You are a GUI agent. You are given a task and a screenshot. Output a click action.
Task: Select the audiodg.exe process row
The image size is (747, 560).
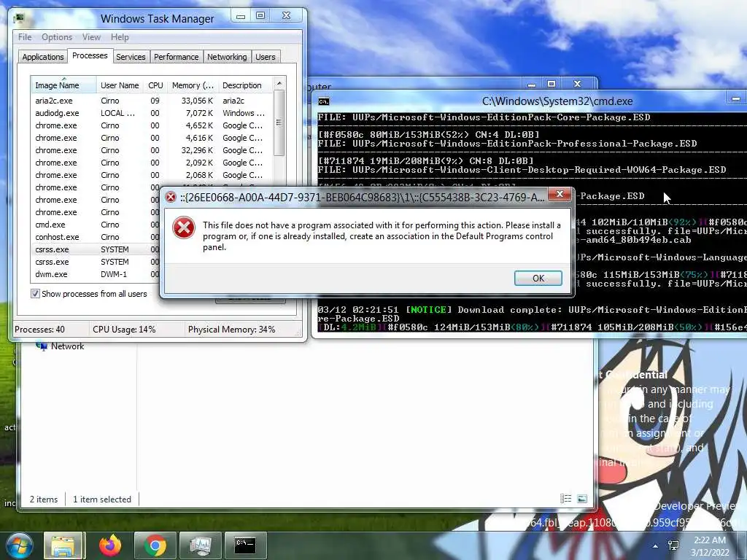tap(152, 113)
